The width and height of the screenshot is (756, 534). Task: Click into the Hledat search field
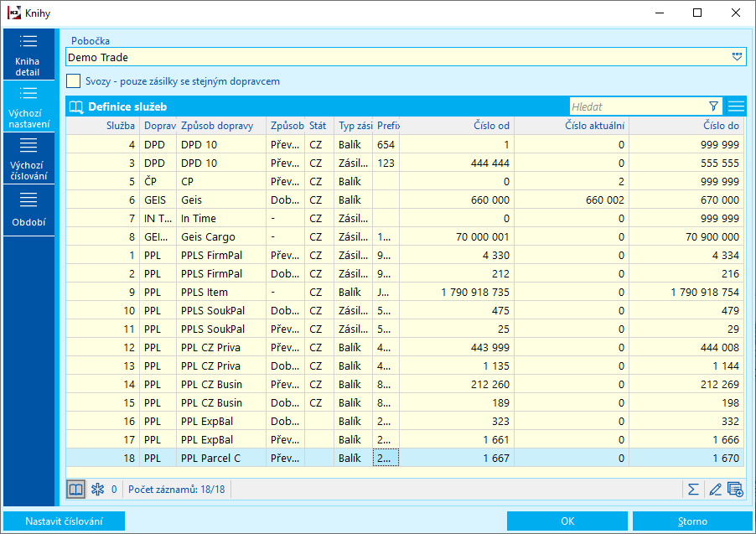coord(637,106)
